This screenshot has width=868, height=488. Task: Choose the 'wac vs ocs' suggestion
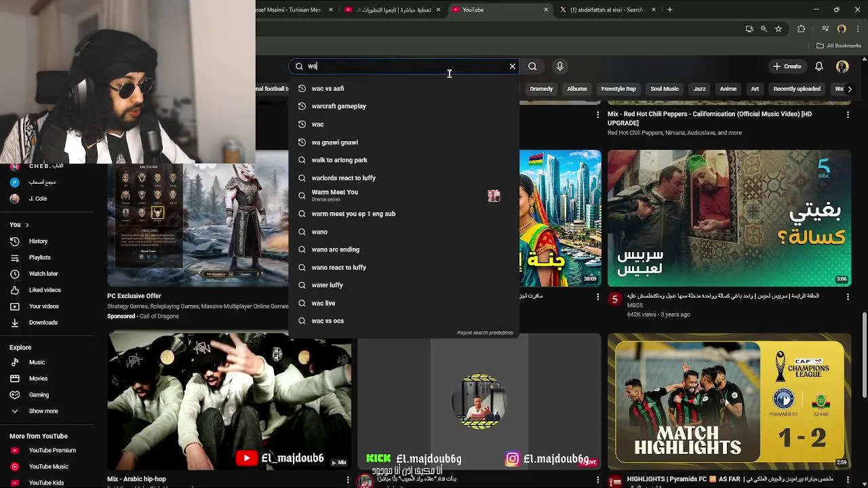click(x=404, y=321)
